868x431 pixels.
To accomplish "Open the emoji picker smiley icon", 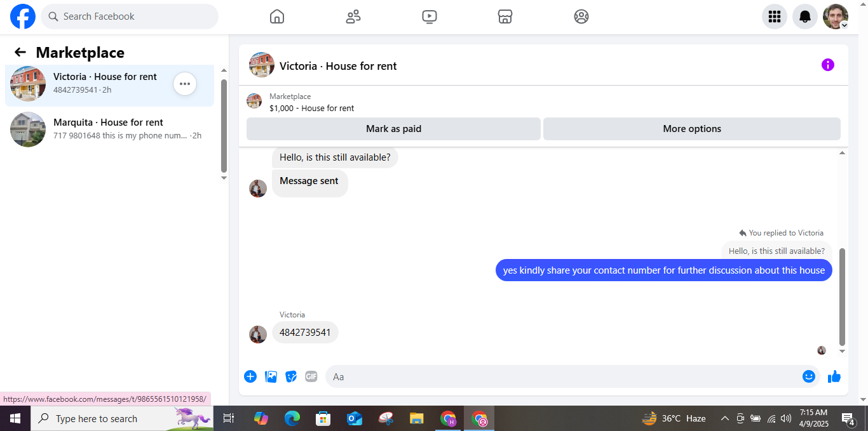I will tap(808, 376).
